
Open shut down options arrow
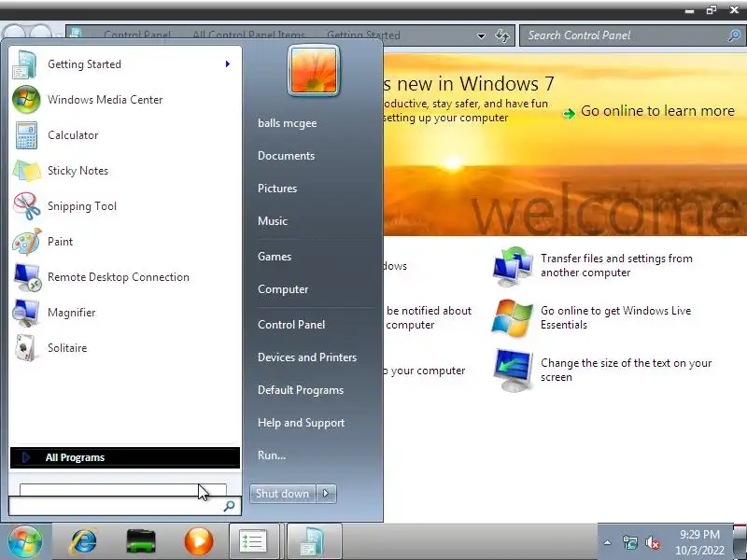[326, 494]
